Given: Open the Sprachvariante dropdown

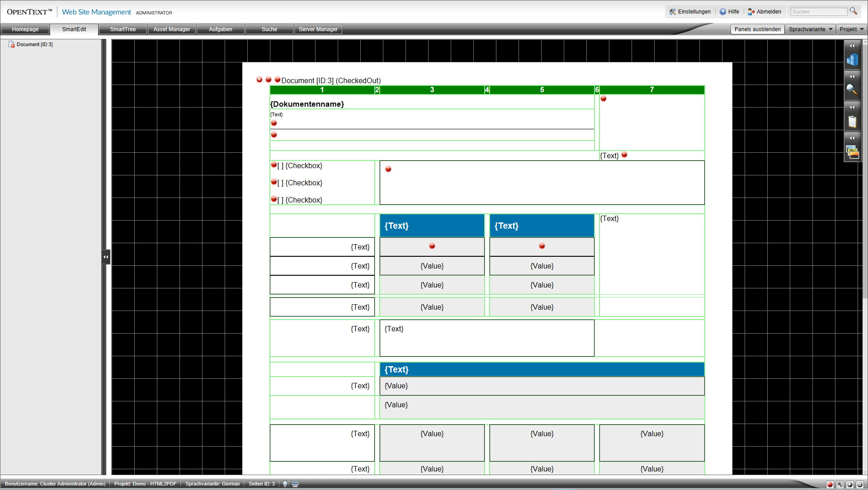Looking at the screenshot, I should tap(810, 29).
